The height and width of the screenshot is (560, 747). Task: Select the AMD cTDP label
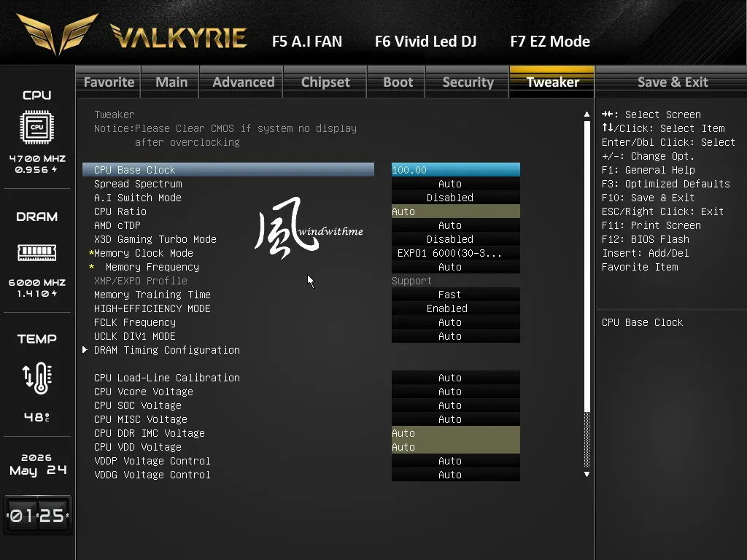tap(117, 225)
